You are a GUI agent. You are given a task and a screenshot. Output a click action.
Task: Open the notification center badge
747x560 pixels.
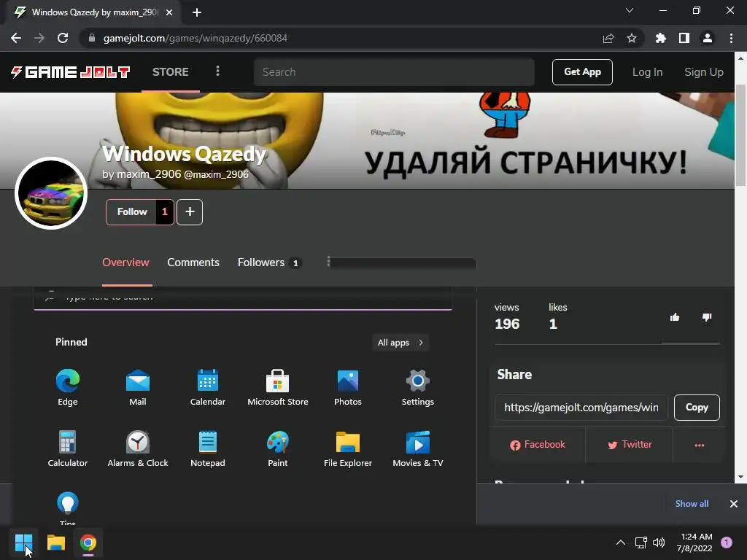click(x=727, y=542)
